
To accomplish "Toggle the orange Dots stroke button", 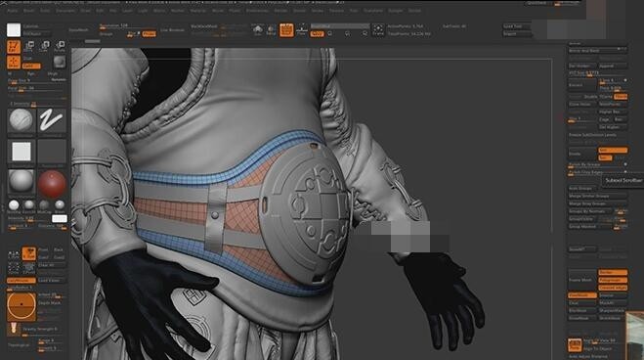I will [x=31, y=66].
